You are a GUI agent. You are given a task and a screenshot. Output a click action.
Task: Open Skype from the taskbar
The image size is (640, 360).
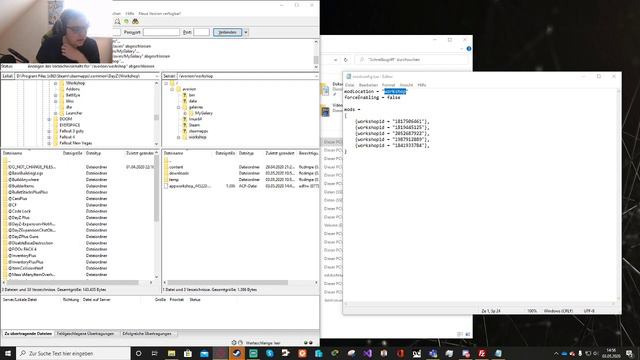269,353
